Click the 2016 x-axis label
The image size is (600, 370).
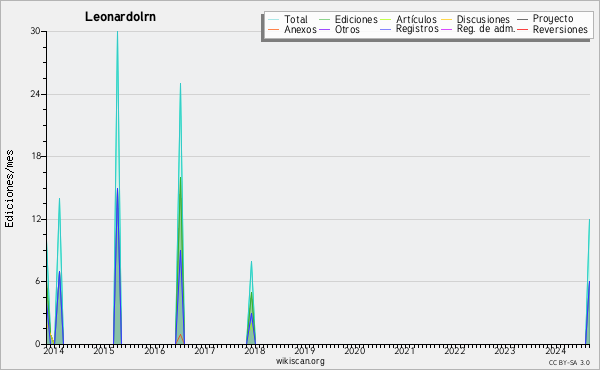pyautogui.click(x=154, y=351)
